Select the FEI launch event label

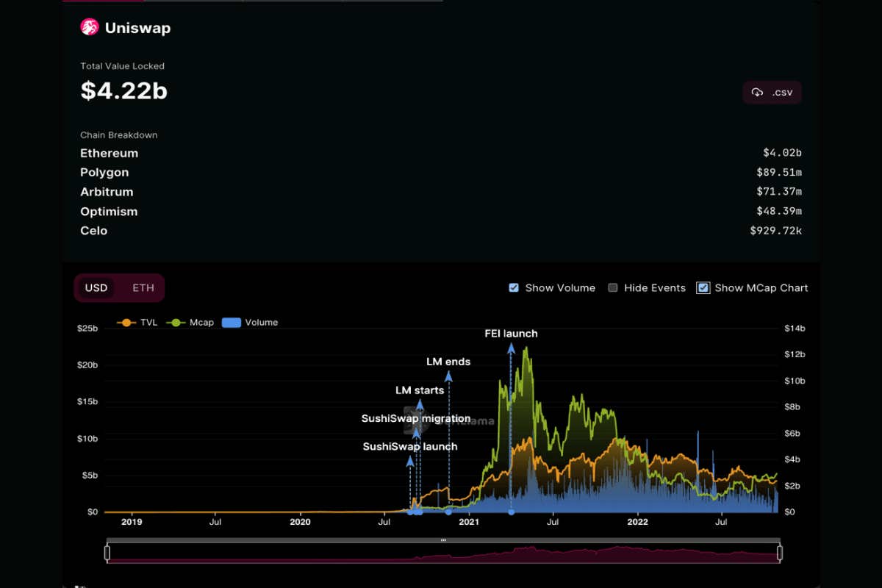coord(511,334)
